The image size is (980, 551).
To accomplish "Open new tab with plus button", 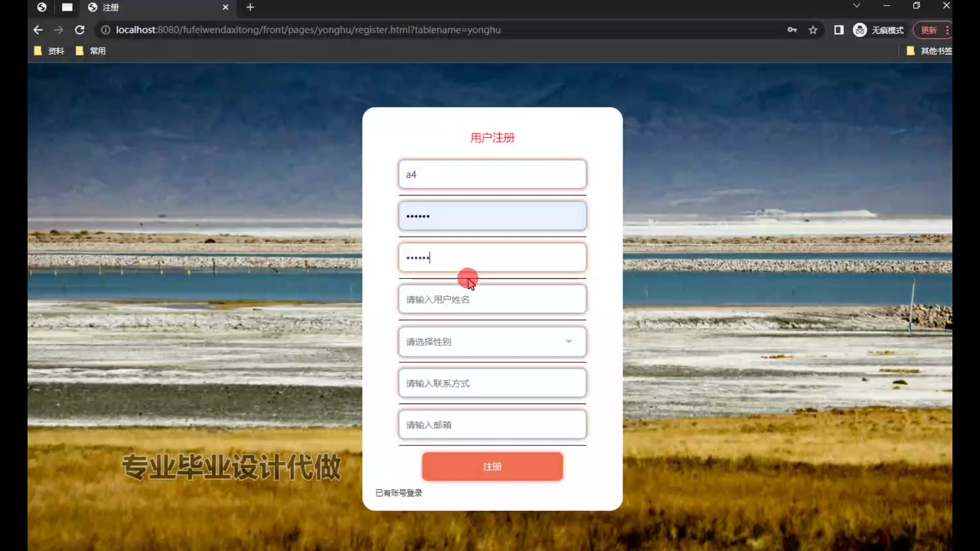I will click(250, 7).
